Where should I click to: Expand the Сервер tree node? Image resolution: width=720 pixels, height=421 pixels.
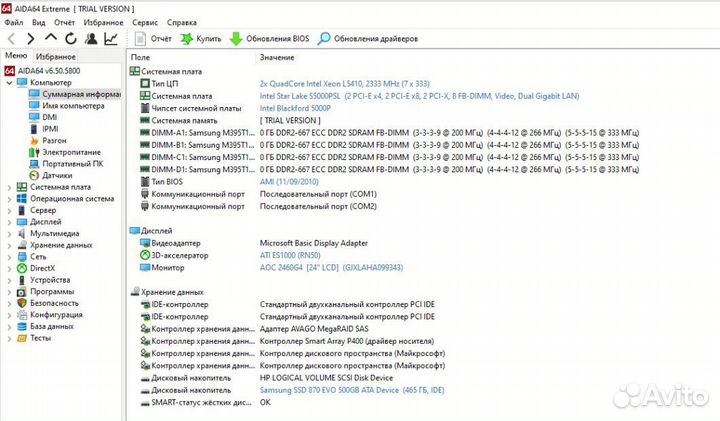[x=9, y=210]
